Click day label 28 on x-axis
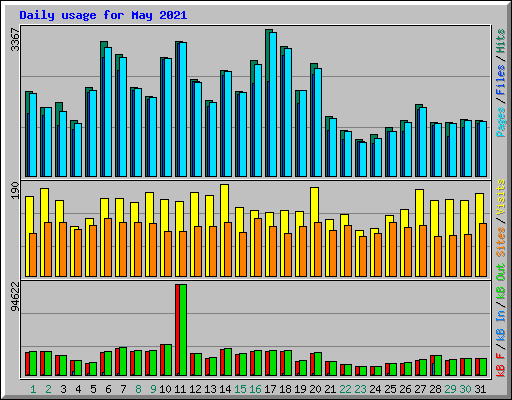 pyautogui.click(x=435, y=389)
